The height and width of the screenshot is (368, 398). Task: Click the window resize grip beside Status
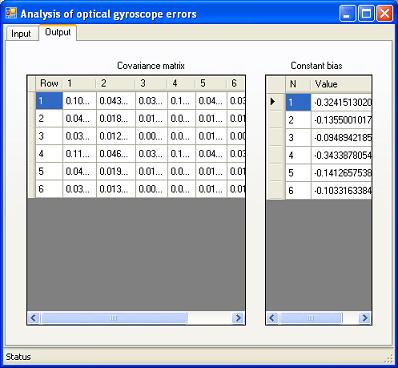tap(389, 358)
